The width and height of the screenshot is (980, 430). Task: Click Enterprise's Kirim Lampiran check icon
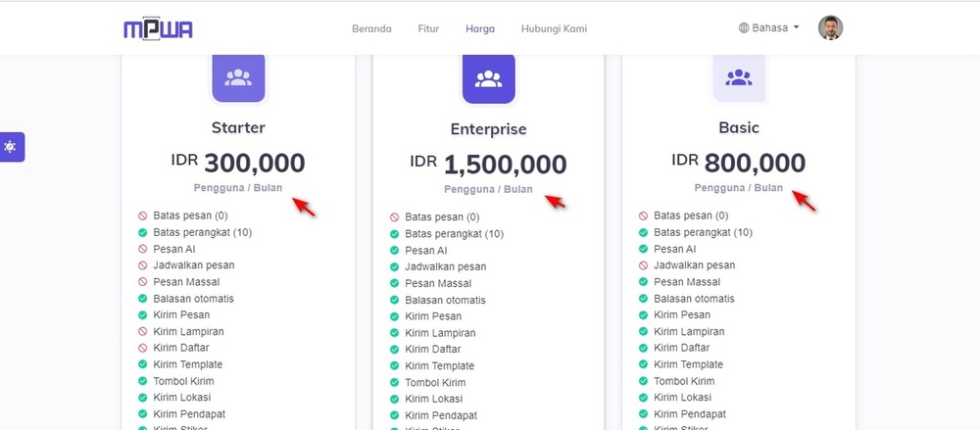394,333
